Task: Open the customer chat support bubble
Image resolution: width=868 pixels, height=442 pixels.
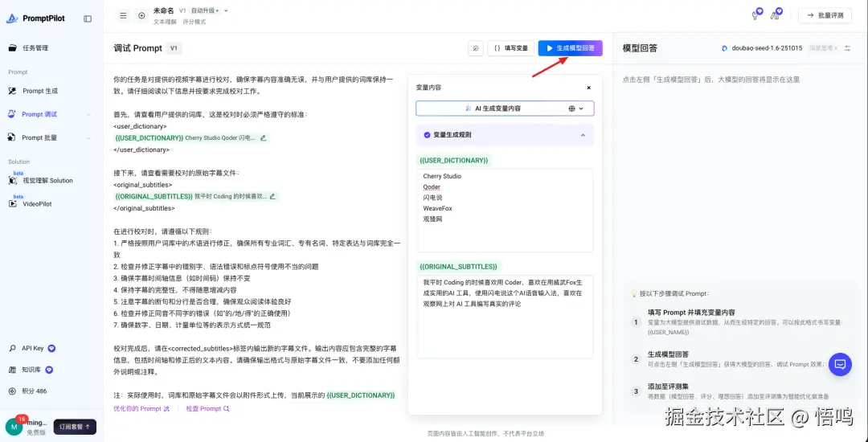Action: 840,365
